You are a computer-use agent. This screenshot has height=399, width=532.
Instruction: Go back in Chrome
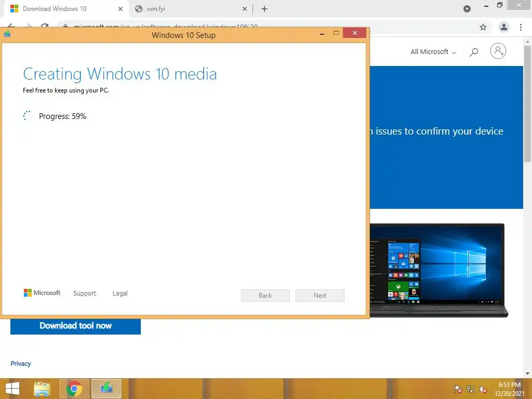11,26
